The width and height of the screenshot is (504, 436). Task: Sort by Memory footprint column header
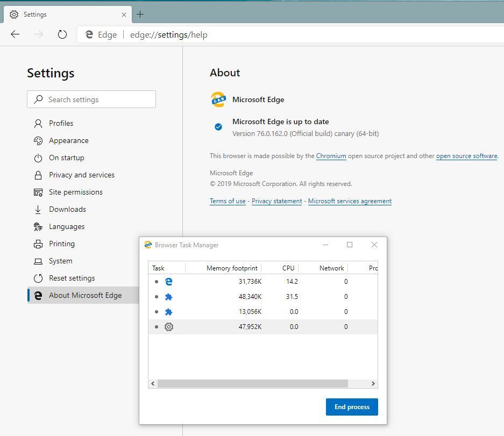click(224, 268)
